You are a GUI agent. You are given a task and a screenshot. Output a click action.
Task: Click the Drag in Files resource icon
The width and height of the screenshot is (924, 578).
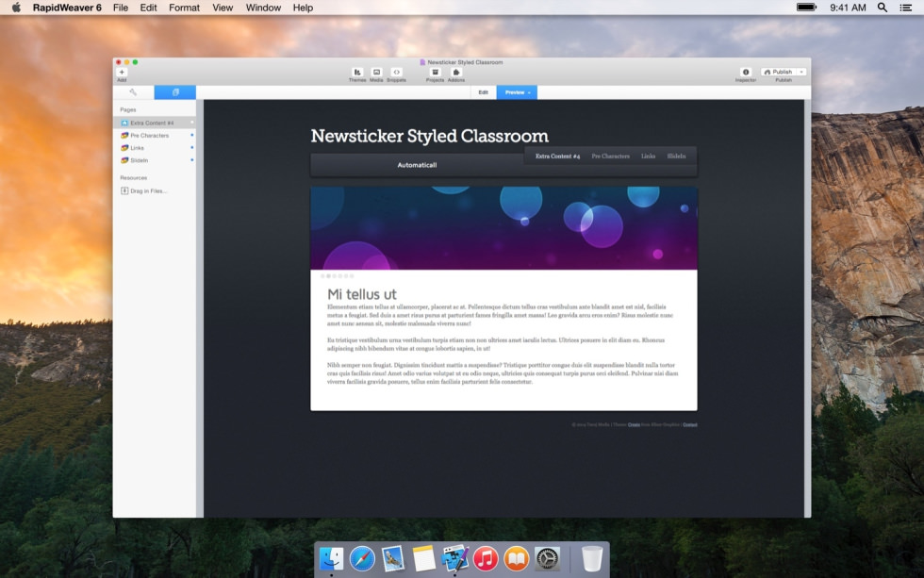click(x=124, y=190)
